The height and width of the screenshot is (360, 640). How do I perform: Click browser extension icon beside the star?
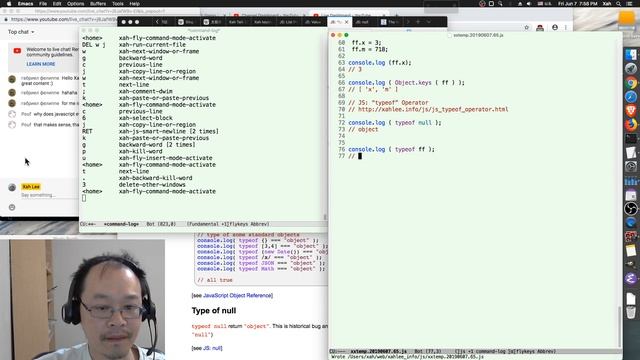point(540,28)
